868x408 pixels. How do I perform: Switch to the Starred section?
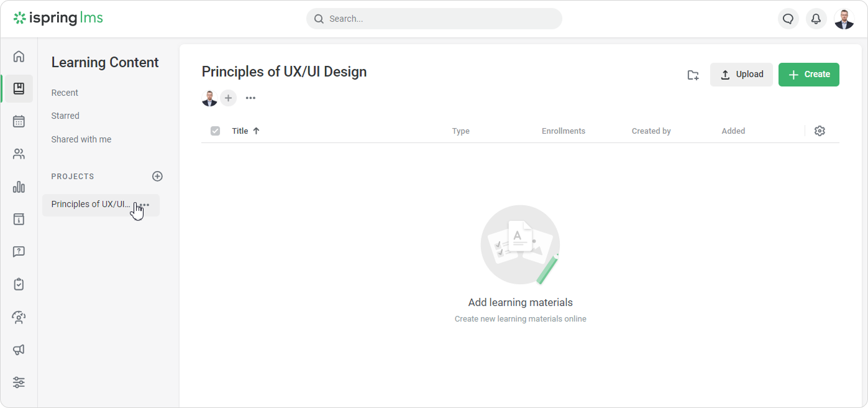click(x=65, y=115)
